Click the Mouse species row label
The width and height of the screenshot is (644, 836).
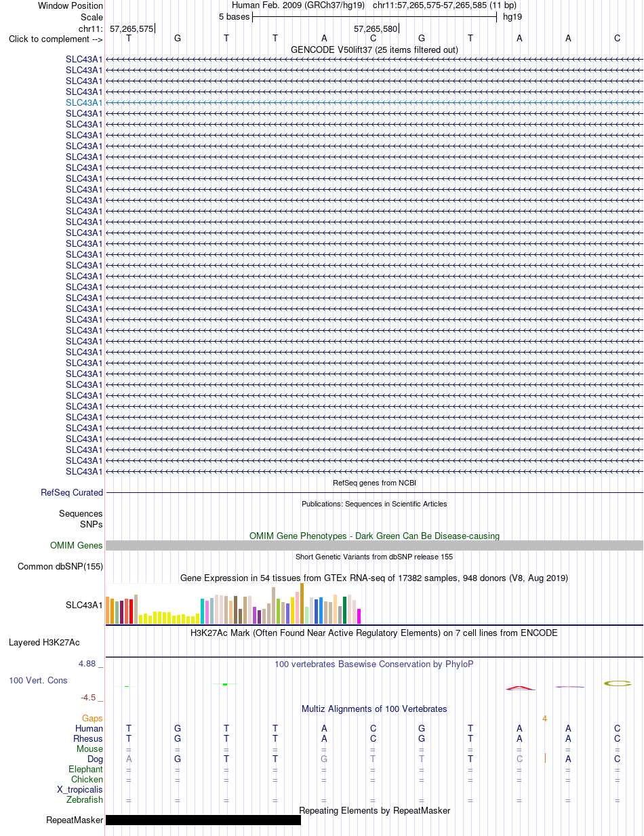(90, 749)
